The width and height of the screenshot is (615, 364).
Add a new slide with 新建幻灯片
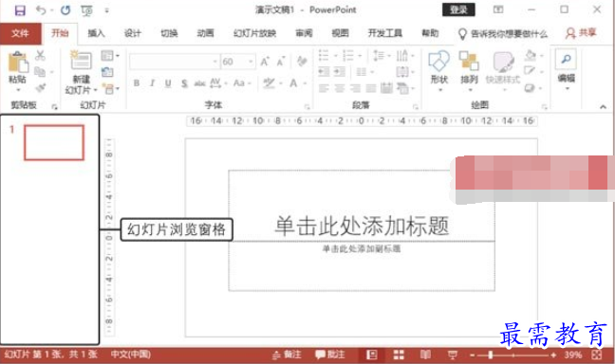[x=82, y=73]
